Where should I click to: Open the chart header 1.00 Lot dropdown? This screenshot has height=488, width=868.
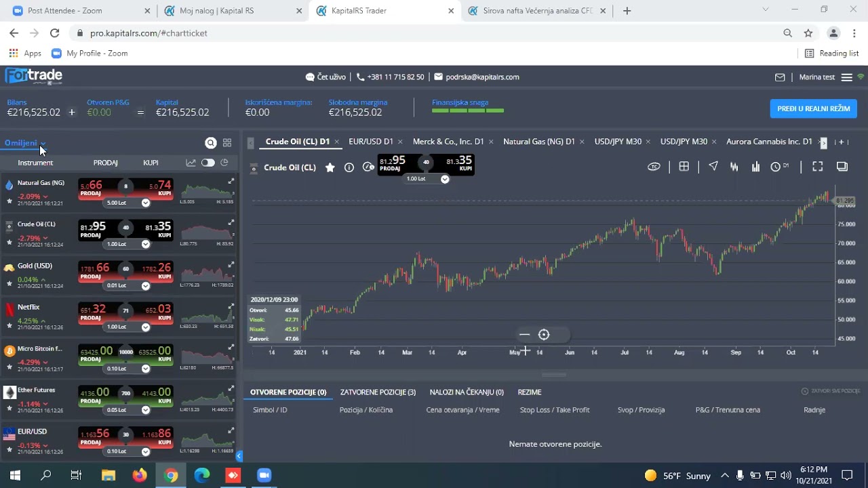click(445, 179)
